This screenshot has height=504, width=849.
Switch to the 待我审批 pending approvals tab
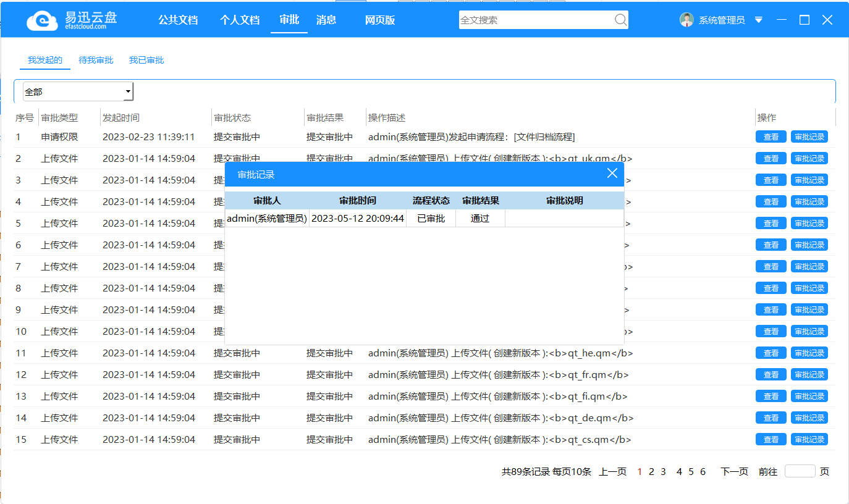96,60
